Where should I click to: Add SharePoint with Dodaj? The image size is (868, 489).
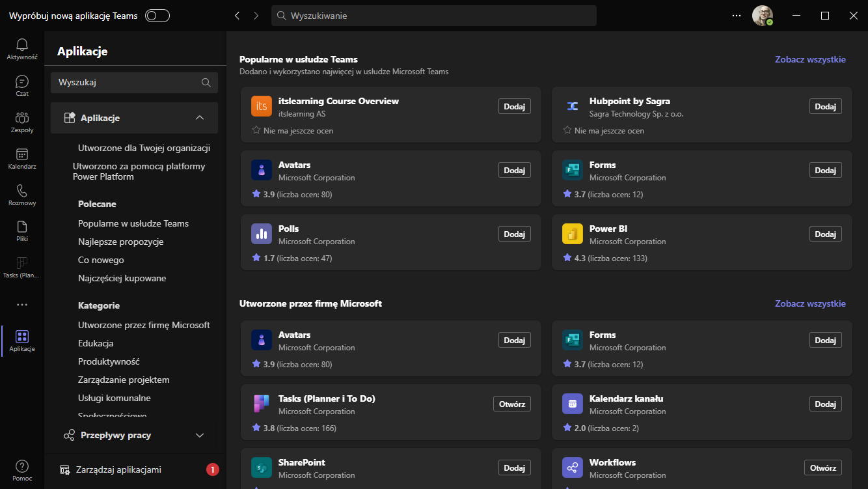point(515,468)
